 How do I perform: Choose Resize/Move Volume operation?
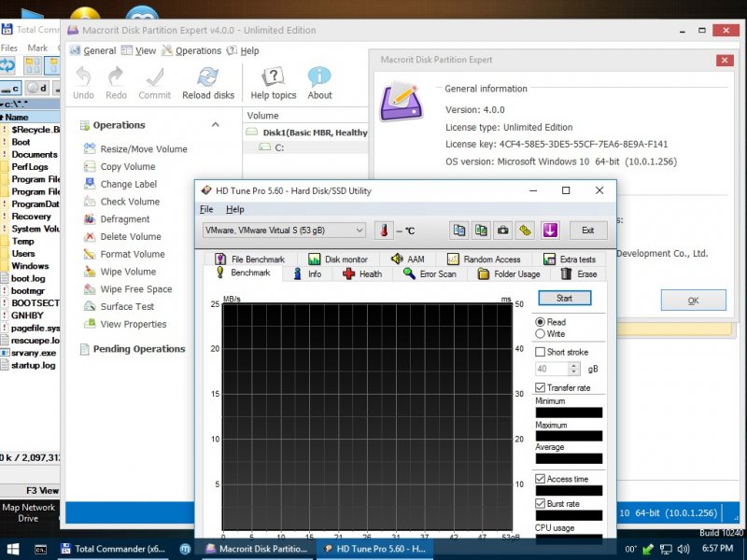(135, 149)
